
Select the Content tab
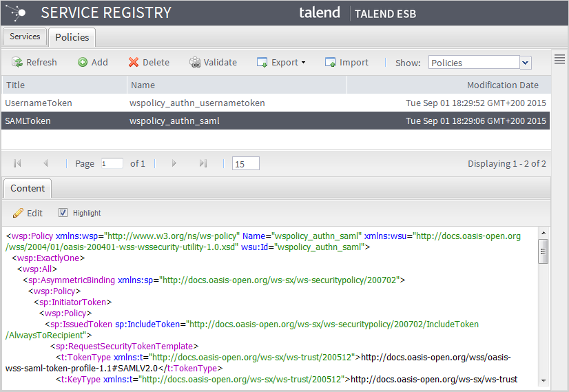28,188
